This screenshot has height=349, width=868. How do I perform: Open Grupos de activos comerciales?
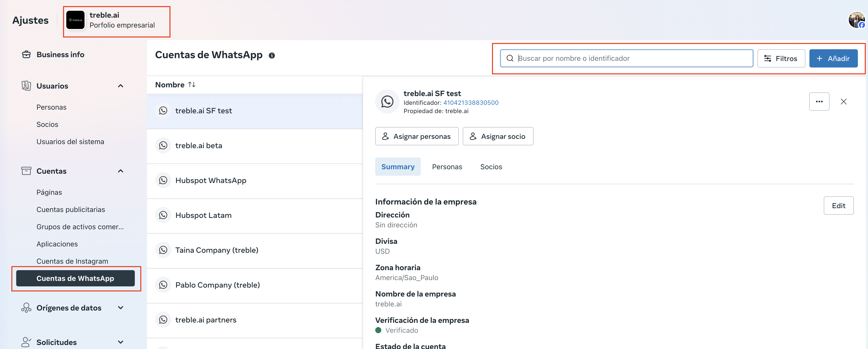(x=80, y=227)
